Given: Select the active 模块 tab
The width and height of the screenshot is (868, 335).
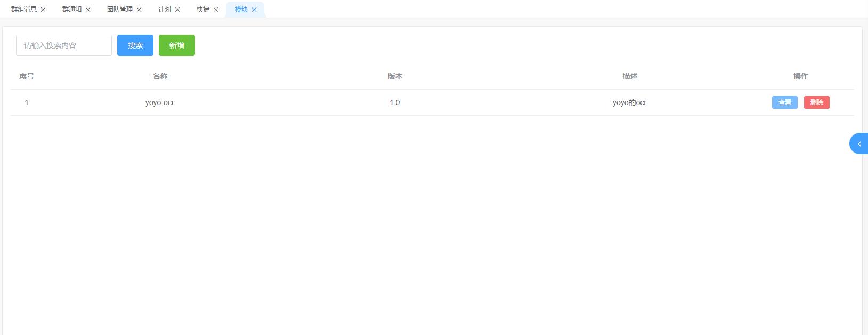Looking at the screenshot, I should coord(241,10).
